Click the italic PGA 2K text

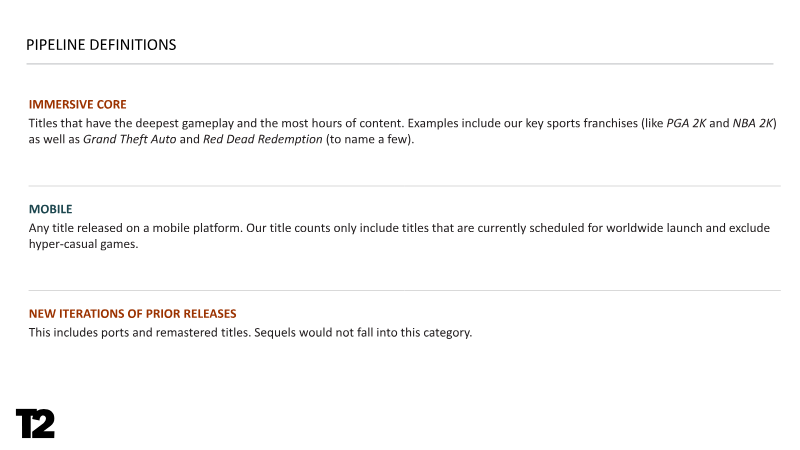686,123
